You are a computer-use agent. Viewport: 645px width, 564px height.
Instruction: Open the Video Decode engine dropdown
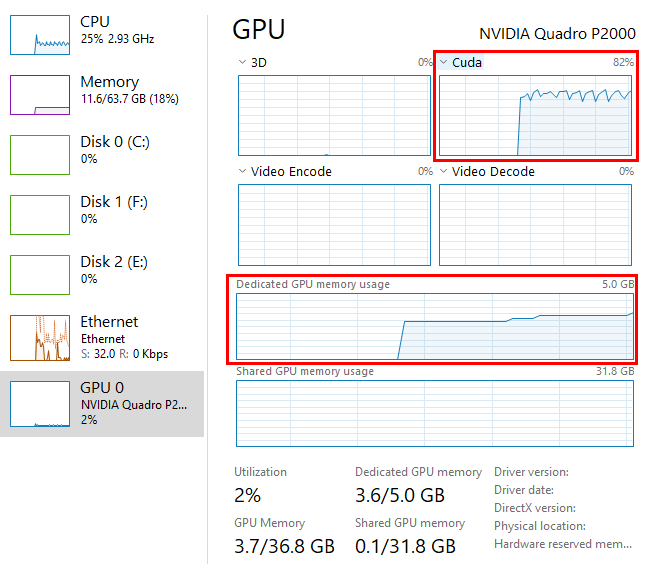click(x=444, y=172)
